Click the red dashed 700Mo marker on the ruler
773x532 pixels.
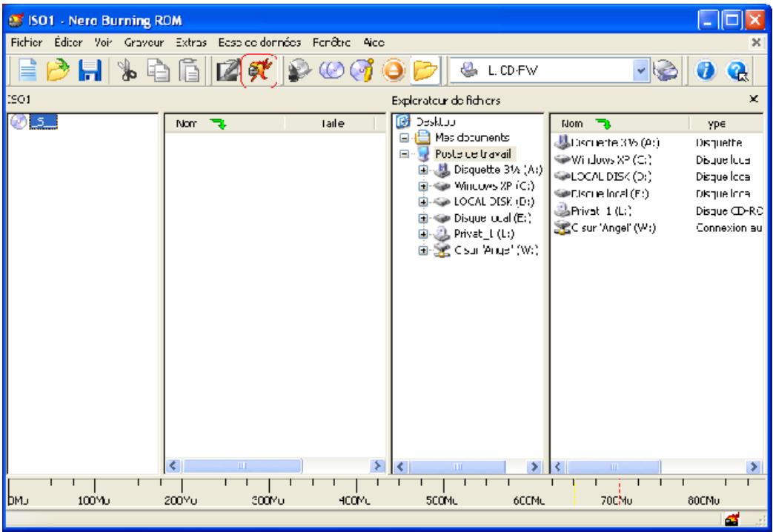(x=619, y=491)
